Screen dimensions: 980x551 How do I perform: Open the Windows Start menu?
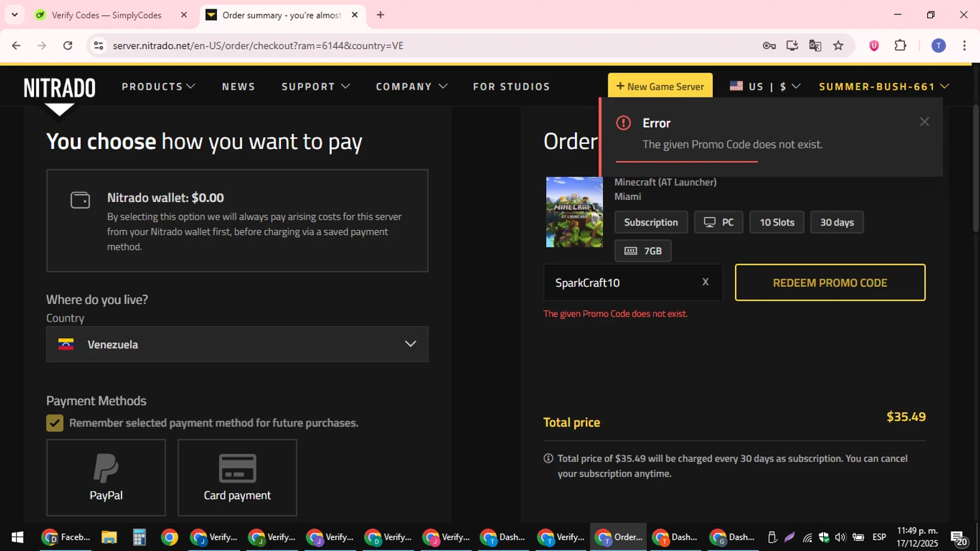[x=18, y=537]
